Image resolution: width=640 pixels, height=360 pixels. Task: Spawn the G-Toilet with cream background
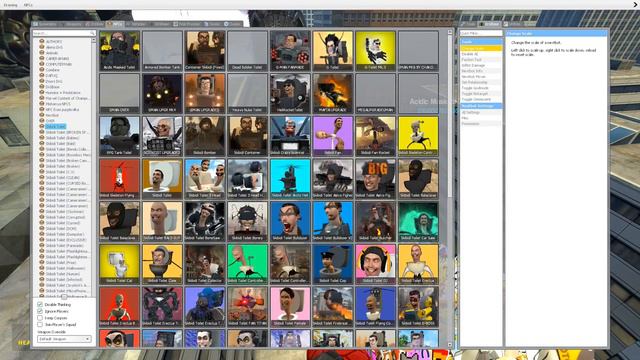click(333, 51)
